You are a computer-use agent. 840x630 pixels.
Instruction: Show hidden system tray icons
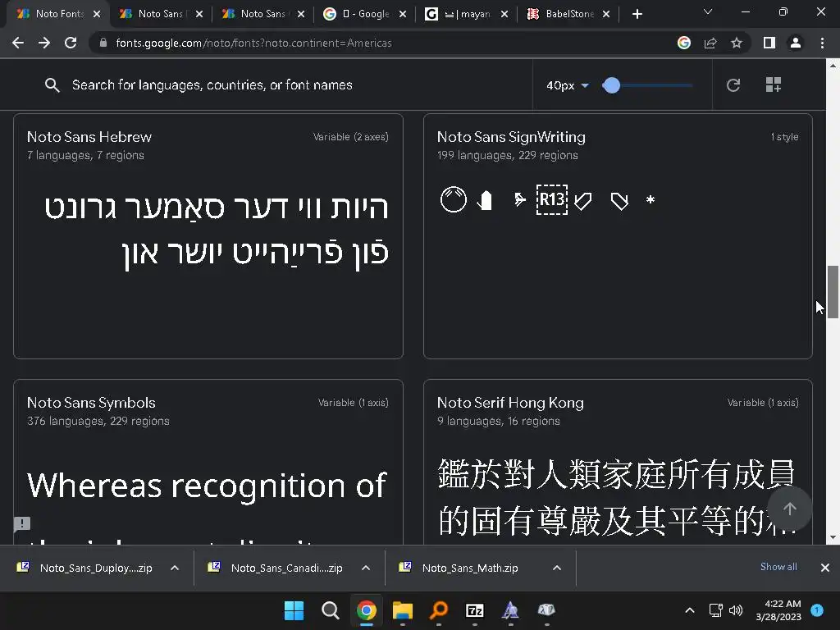tap(690, 610)
